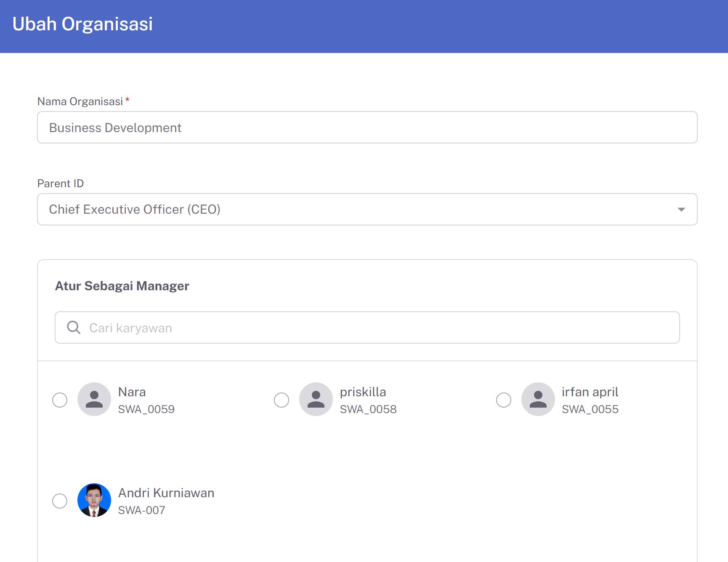Screen dimensions: 728x562
Task: Select Nara radio button
Action: (60, 400)
